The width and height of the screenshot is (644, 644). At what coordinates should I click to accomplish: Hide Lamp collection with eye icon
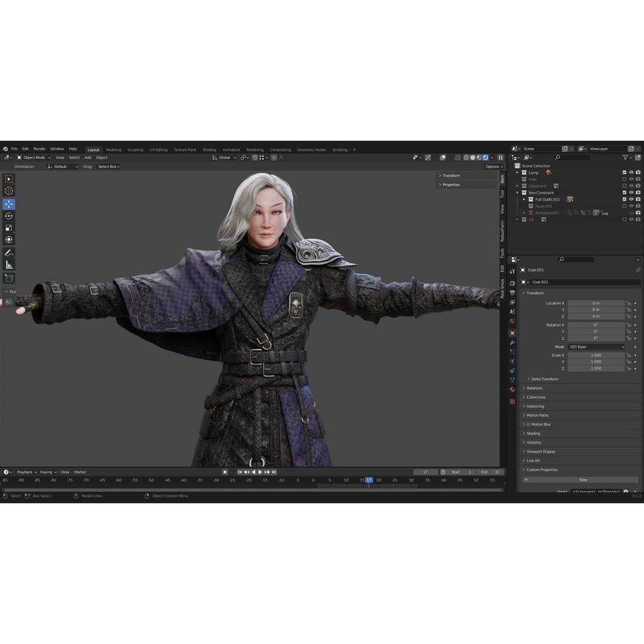point(631,173)
